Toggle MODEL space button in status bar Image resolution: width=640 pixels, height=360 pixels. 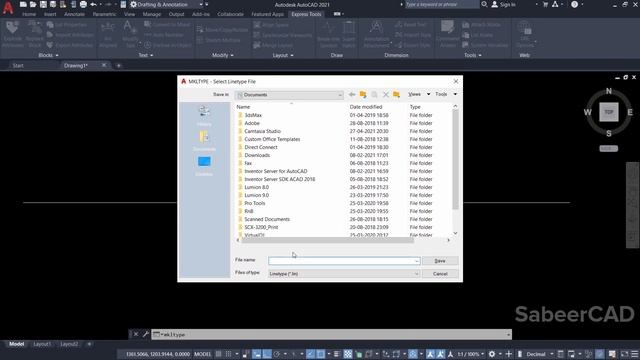click(203, 354)
